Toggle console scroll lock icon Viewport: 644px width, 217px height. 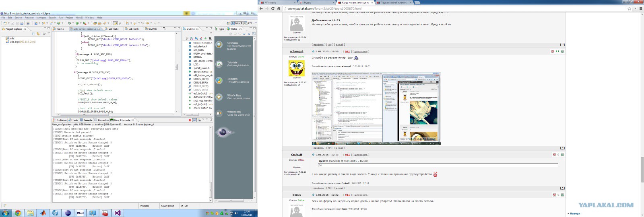point(194,120)
